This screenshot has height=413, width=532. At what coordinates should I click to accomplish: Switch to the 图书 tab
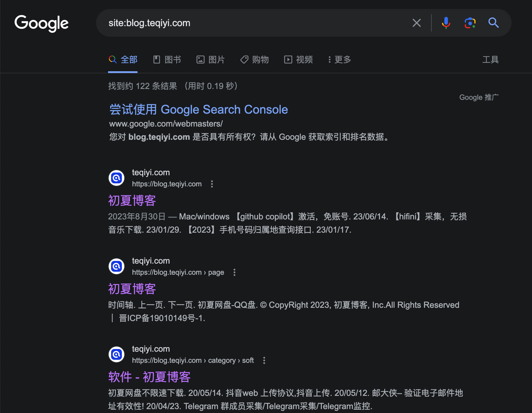pyautogui.click(x=167, y=60)
